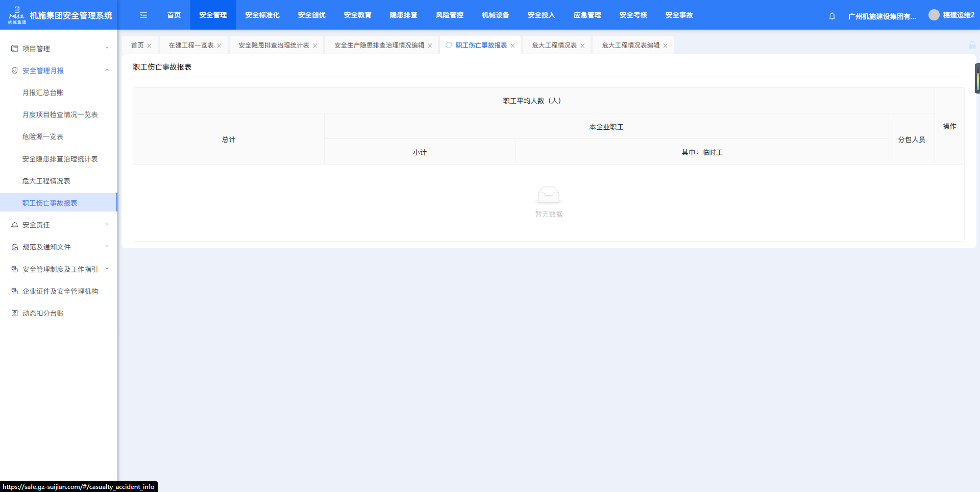Collapse the sidebar with the hamburger icon
980x492 pixels.
pos(143,15)
